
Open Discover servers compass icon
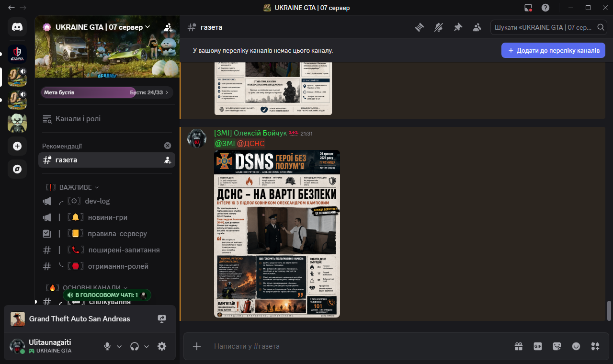coord(17,169)
